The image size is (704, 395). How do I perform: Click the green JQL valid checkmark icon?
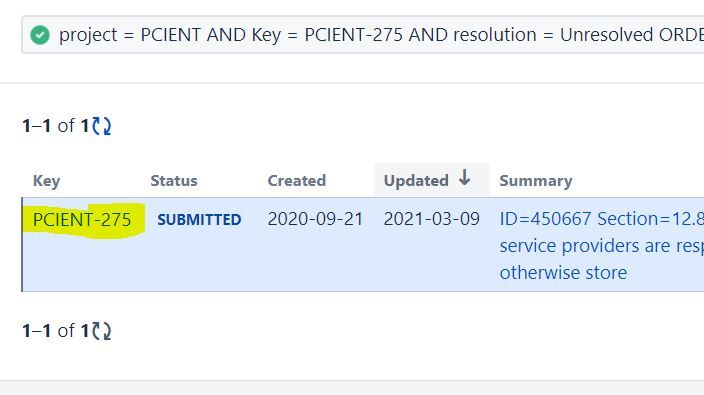tap(40, 35)
